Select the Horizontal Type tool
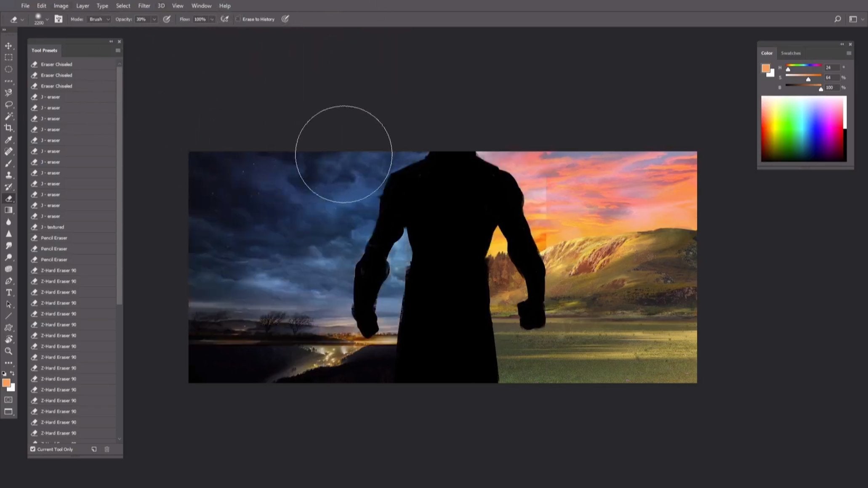Viewport: 868px width, 488px height. (x=8, y=292)
